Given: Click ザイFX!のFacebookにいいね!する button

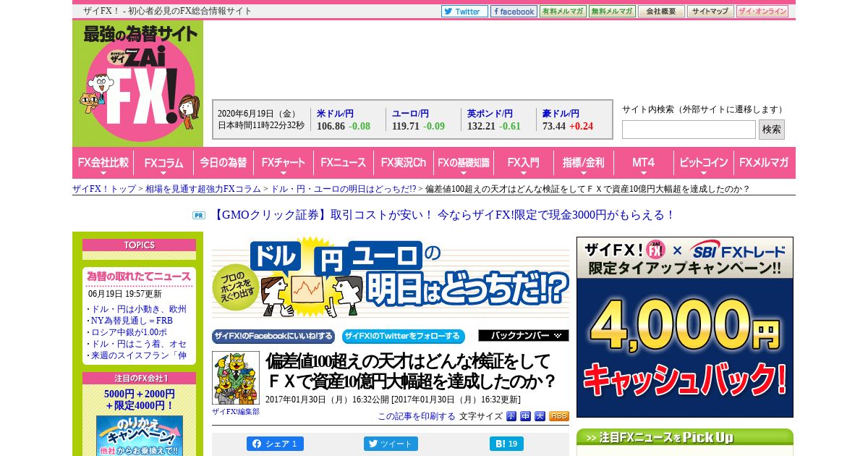Looking at the screenshot, I should coord(273,336).
